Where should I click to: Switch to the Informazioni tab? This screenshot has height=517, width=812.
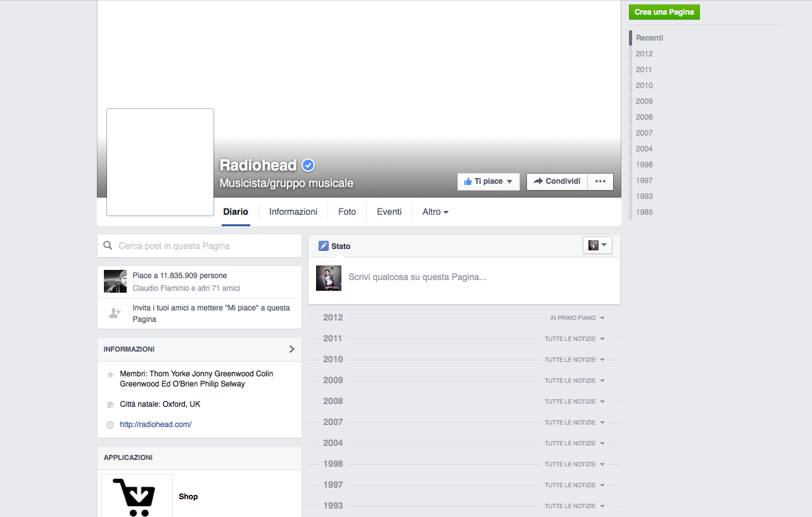pyautogui.click(x=293, y=212)
